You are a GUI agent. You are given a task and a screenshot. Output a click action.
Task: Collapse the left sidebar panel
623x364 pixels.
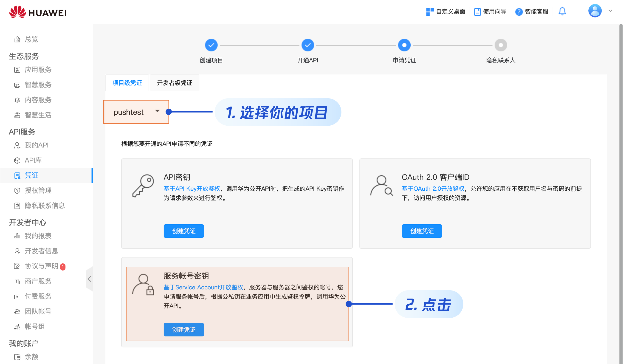tap(89, 279)
